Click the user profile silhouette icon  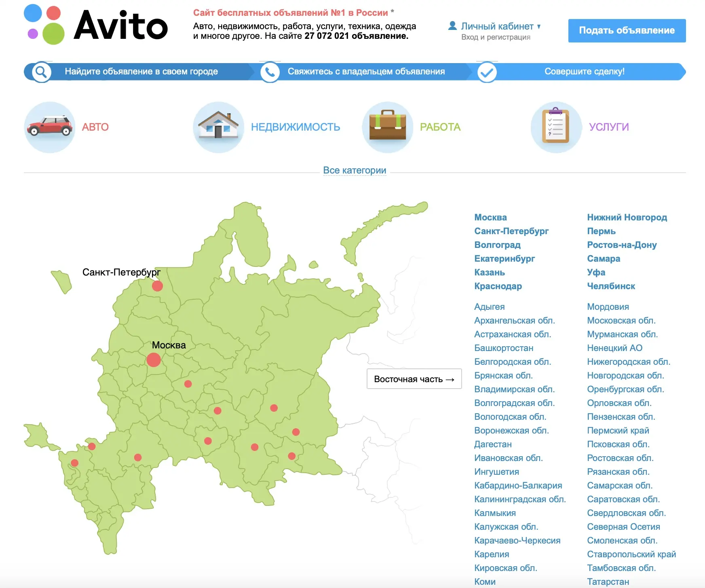(x=452, y=26)
